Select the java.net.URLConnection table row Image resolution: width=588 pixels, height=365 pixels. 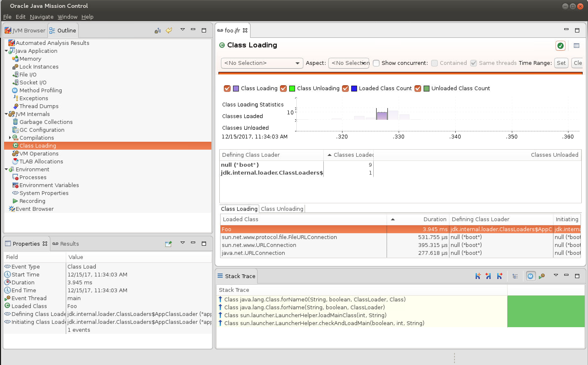coord(253,253)
